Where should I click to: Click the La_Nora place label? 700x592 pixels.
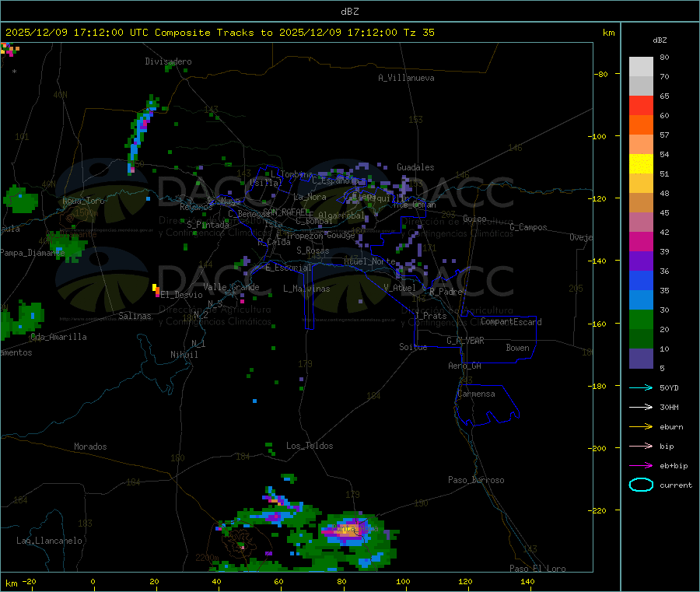310,197
